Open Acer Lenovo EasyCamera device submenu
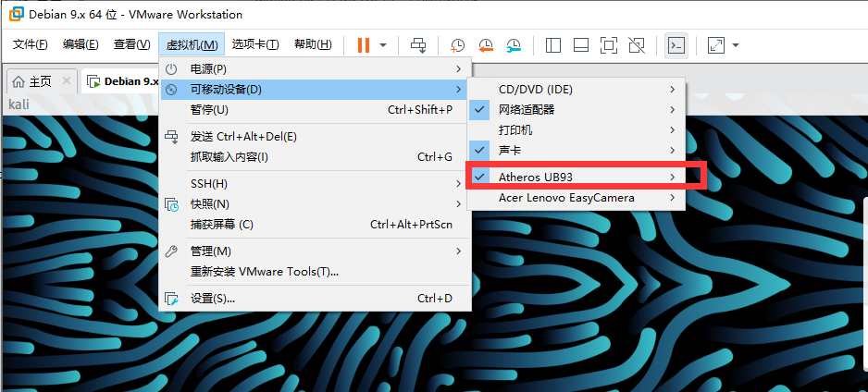Image resolution: width=868 pixels, height=392 pixels. (x=577, y=197)
